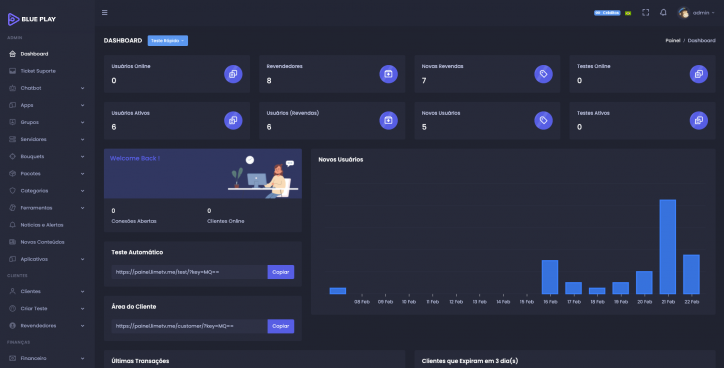
Task: Copy the Área do Cliente link
Action: (x=281, y=326)
